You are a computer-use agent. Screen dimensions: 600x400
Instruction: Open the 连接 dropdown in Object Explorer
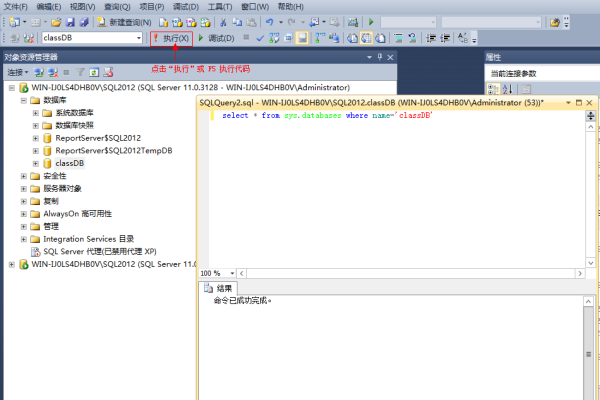pos(18,72)
